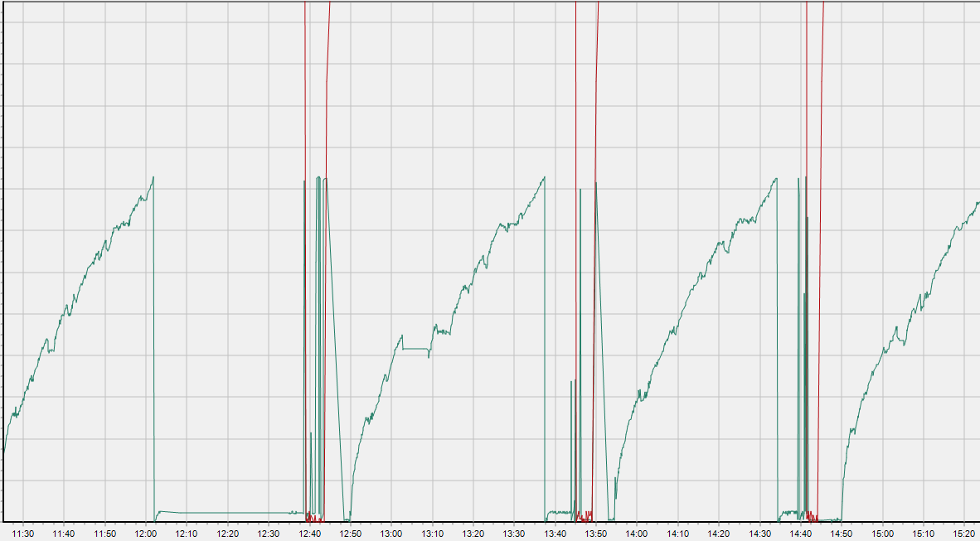
Task: Click the 14:00 time axis label
Action: tap(637, 534)
